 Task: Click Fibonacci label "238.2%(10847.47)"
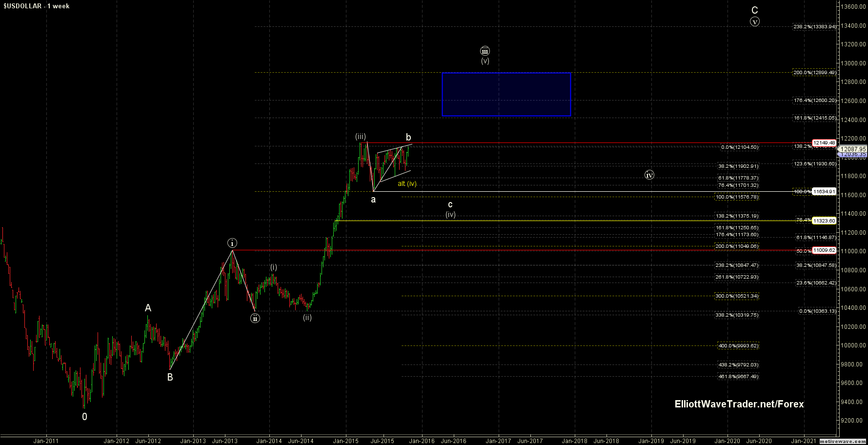tap(737, 265)
